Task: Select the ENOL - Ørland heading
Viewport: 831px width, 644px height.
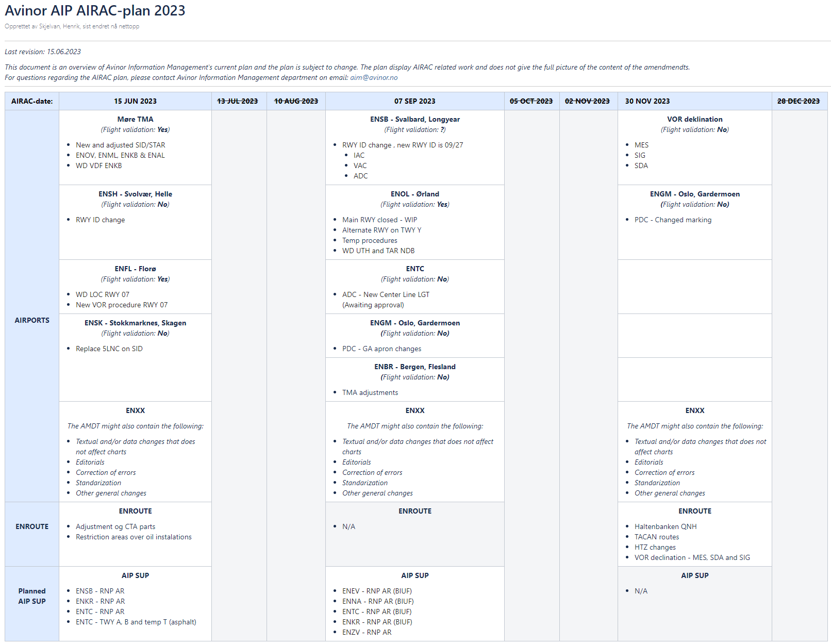Action: 415,194
